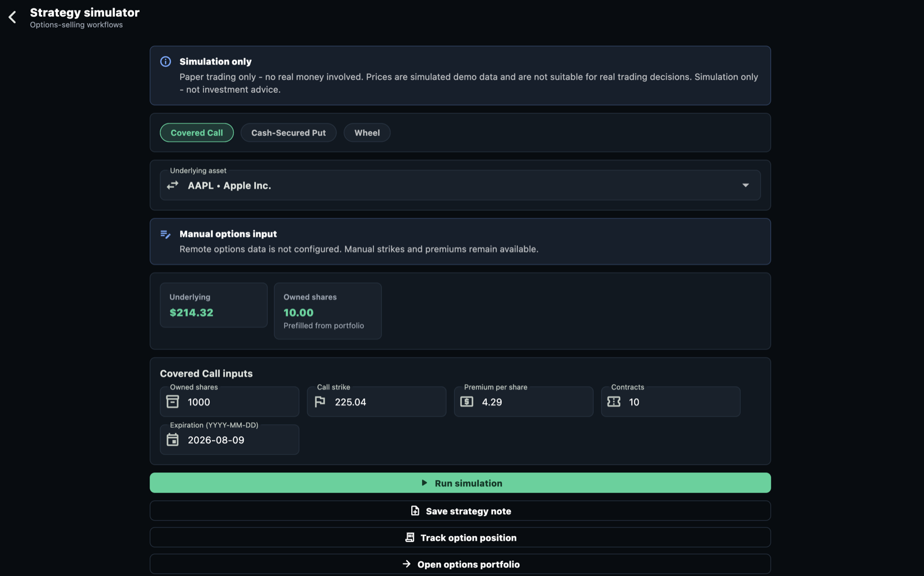Click the Covered Call inputs heading
The width and height of the screenshot is (924, 576).
click(206, 373)
